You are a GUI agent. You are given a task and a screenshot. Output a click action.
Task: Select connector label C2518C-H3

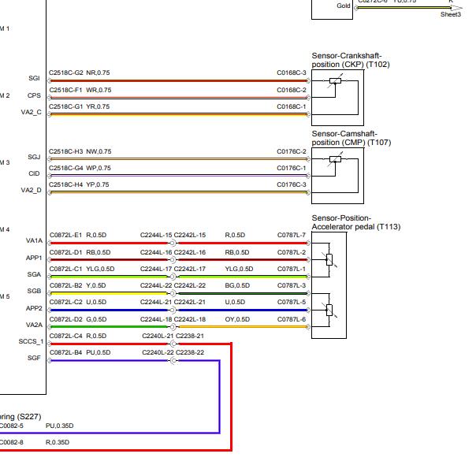click(x=66, y=151)
